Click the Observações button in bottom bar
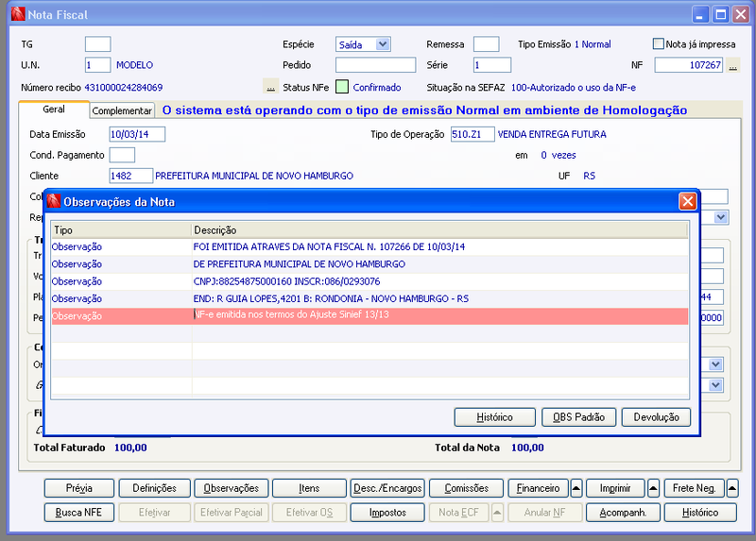This screenshot has height=541, width=756. pos(231,488)
